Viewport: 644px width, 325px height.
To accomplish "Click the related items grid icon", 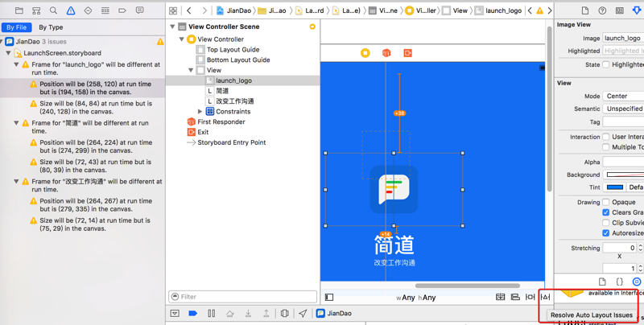I will tap(173, 10).
